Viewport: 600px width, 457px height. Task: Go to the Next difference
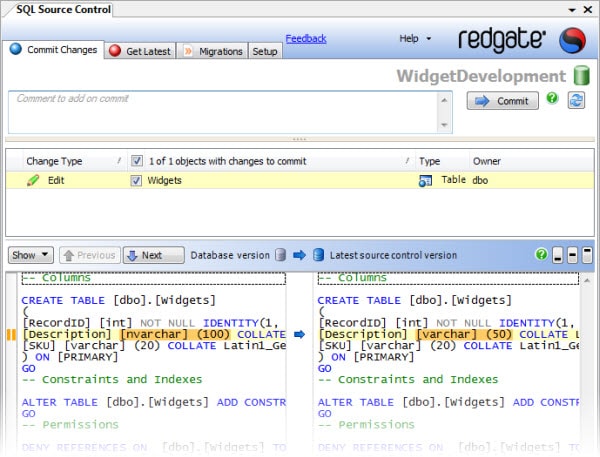pos(154,255)
